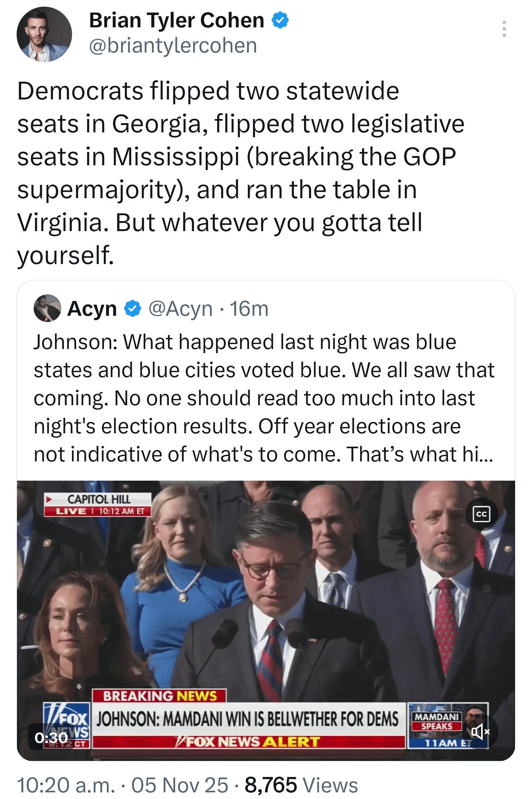Click the verified badge next to Acyn
Viewport: 532px width, 799px height.
pos(133,309)
